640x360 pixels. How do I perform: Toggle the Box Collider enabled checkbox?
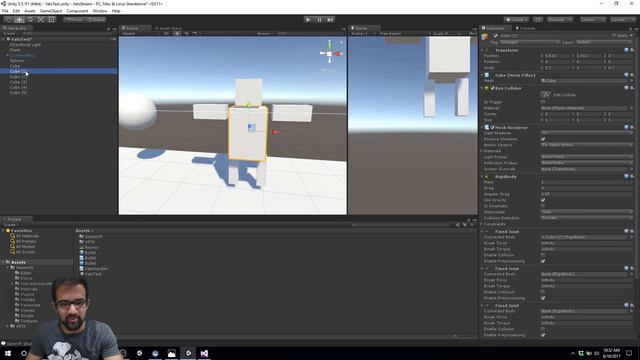pos(492,88)
